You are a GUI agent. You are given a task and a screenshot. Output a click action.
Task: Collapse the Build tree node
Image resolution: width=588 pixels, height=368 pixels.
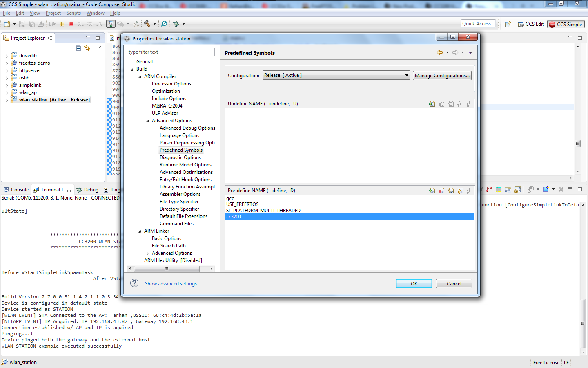point(132,69)
